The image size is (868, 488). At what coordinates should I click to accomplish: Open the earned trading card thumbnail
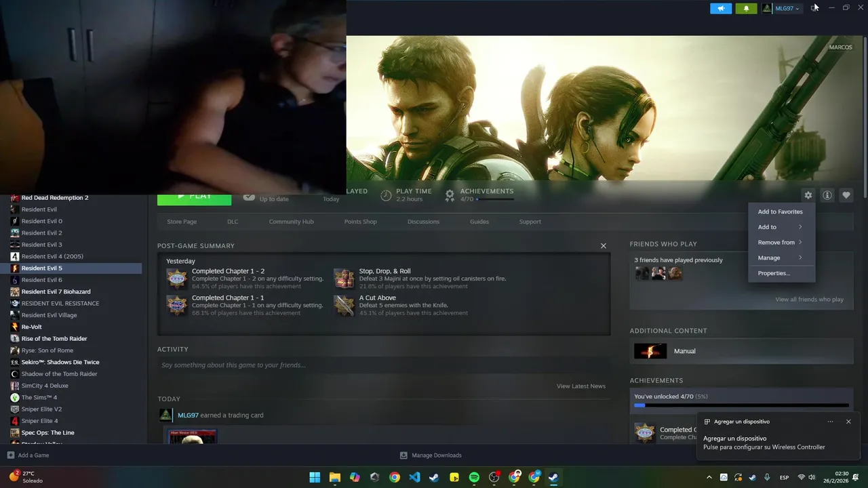(x=193, y=436)
